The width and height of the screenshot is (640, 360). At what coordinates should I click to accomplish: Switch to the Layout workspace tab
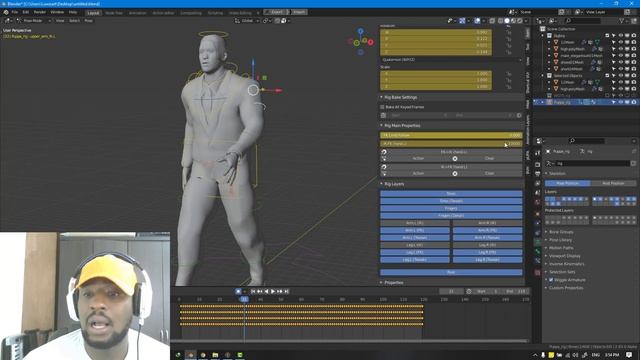[x=93, y=13]
